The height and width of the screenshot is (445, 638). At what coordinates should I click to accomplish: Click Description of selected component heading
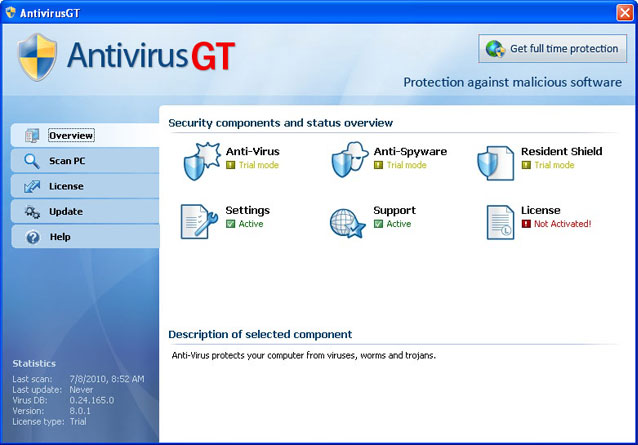pyautogui.click(x=260, y=334)
